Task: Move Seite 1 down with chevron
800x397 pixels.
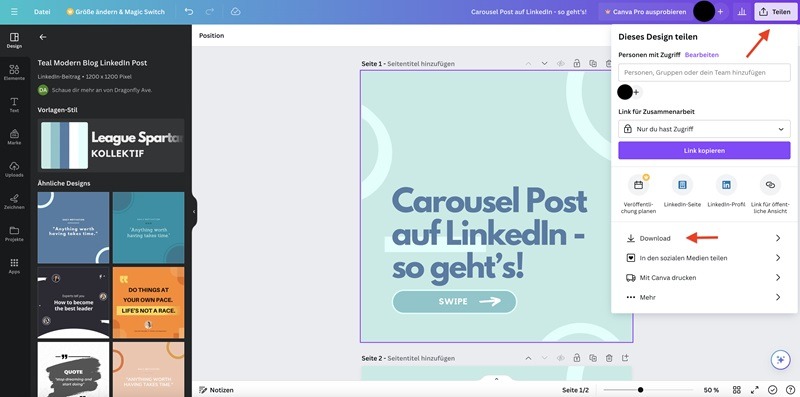Action: click(544, 64)
